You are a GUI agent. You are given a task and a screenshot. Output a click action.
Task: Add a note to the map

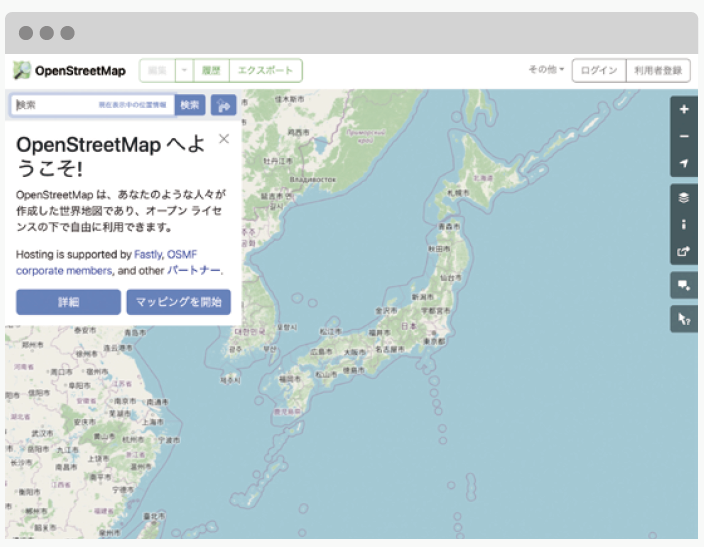tap(684, 285)
